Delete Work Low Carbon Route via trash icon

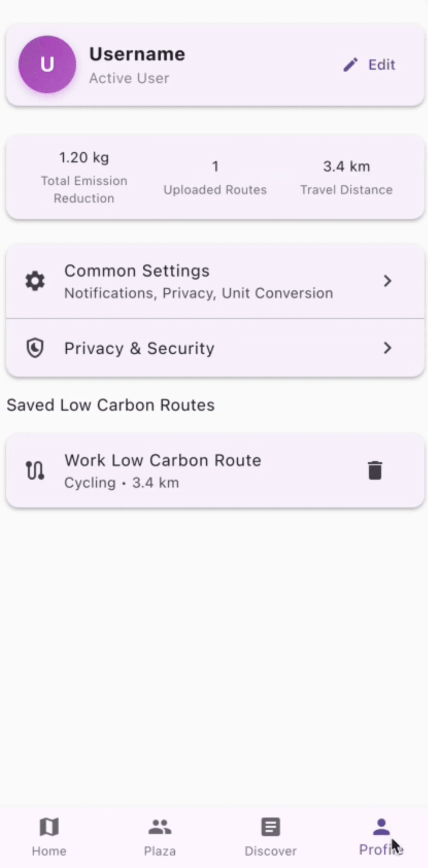375,470
